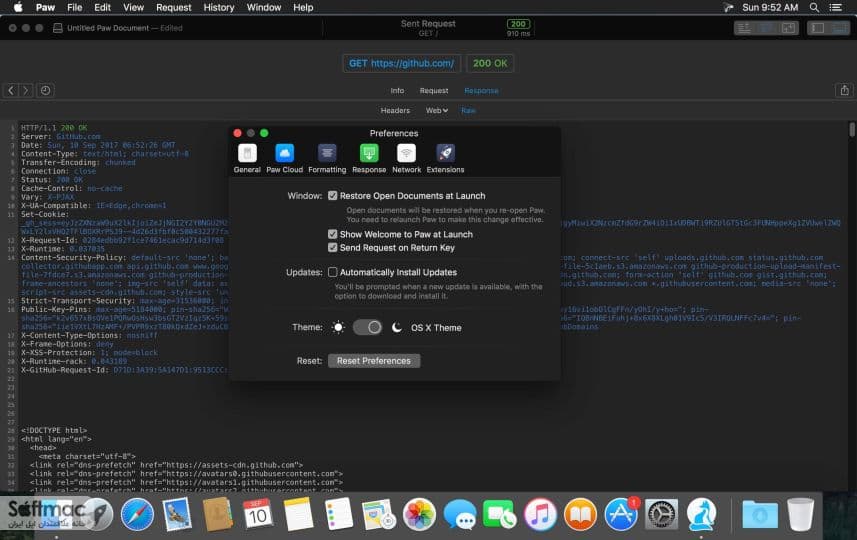Screen dimensions: 857x540
Task: Go back with the left arrow button
Action: click(x=11, y=90)
